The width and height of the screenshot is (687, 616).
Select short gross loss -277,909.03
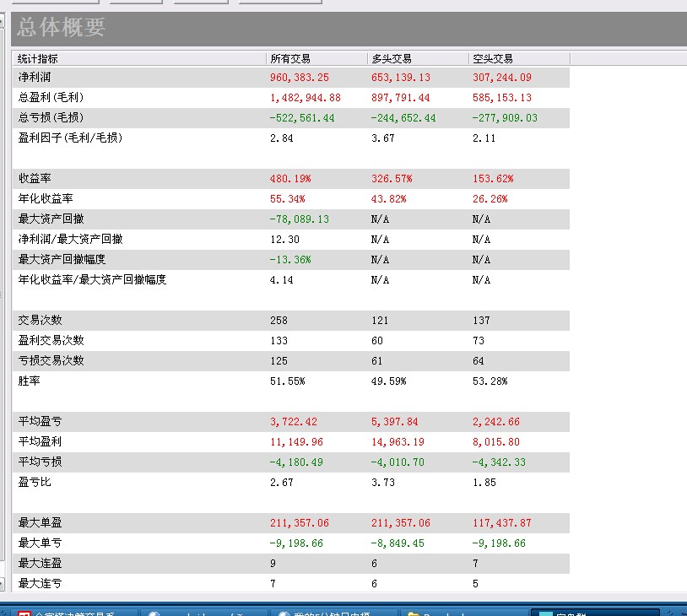click(505, 118)
